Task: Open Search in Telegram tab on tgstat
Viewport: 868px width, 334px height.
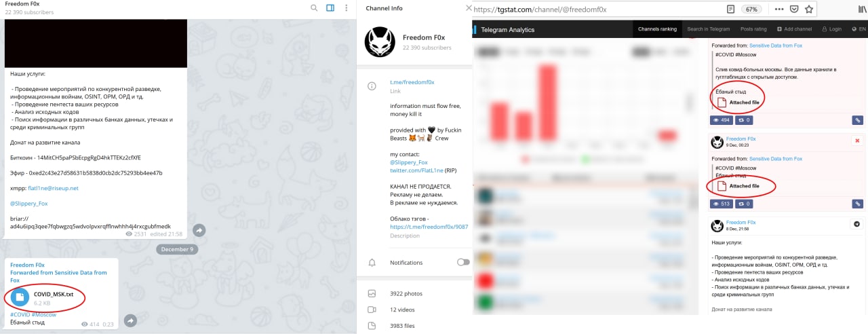Action: [708, 29]
